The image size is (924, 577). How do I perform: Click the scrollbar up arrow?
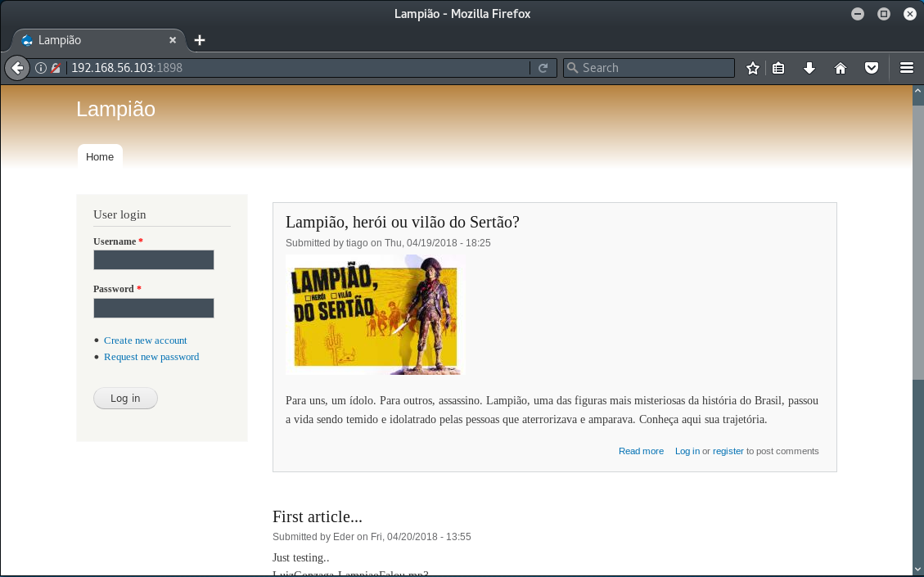click(x=917, y=92)
